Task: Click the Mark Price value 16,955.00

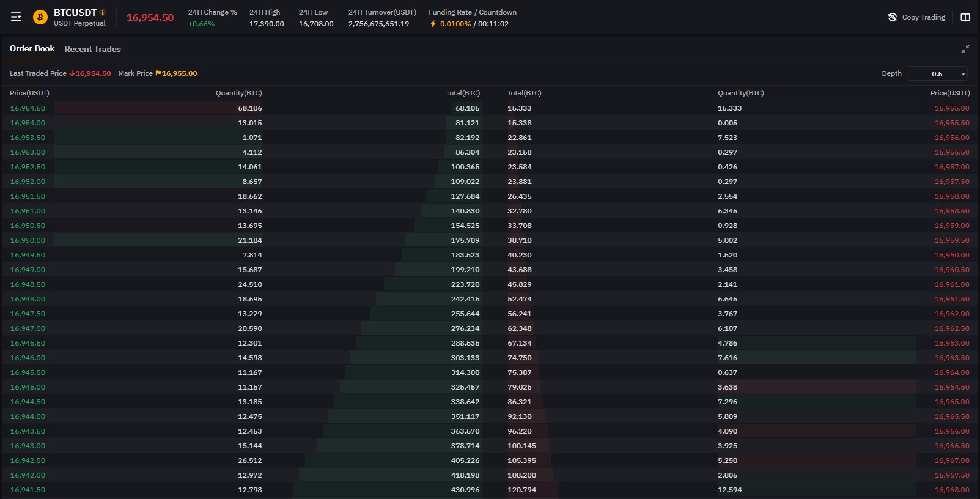Action: (x=180, y=73)
